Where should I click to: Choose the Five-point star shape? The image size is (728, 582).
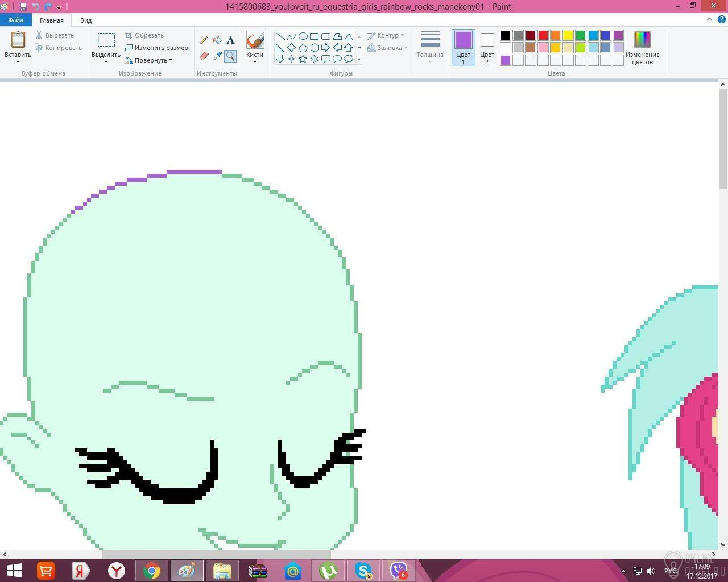(303, 59)
